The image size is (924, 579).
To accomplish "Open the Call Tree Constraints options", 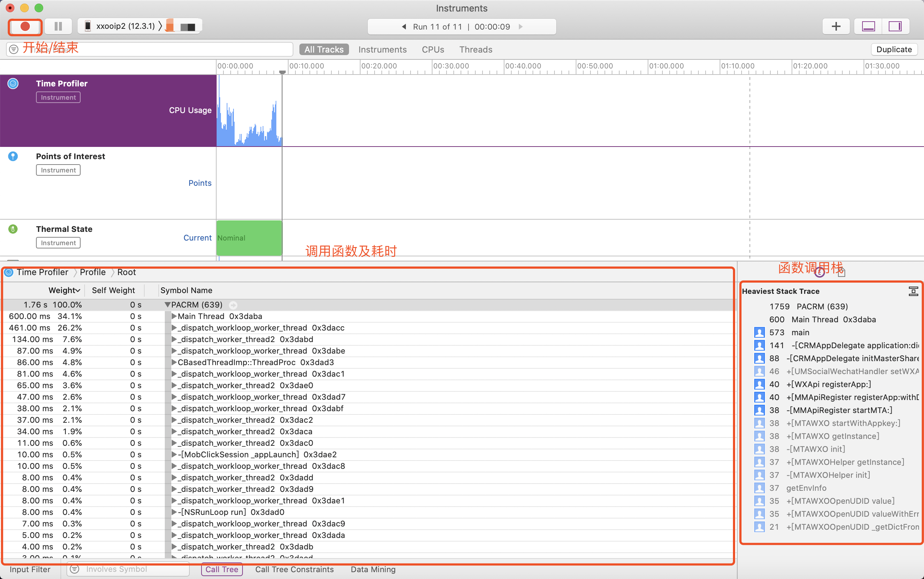I will (294, 569).
